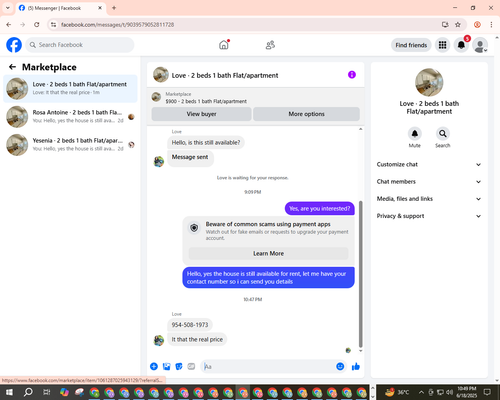Open the Friends icon in top navigation
This screenshot has height=400, width=500.
[270, 45]
